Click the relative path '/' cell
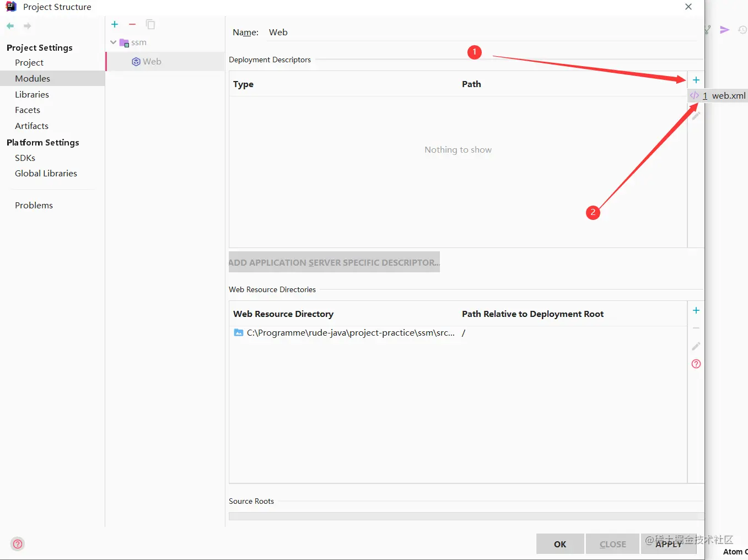The height and width of the screenshot is (560, 748). click(464, 333)
